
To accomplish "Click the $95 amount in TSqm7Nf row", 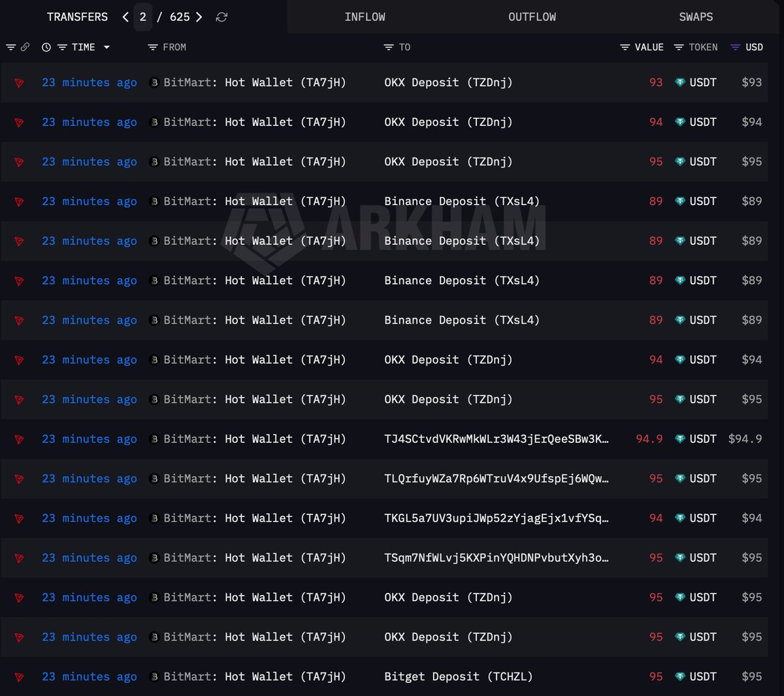I will click(752, 558).
